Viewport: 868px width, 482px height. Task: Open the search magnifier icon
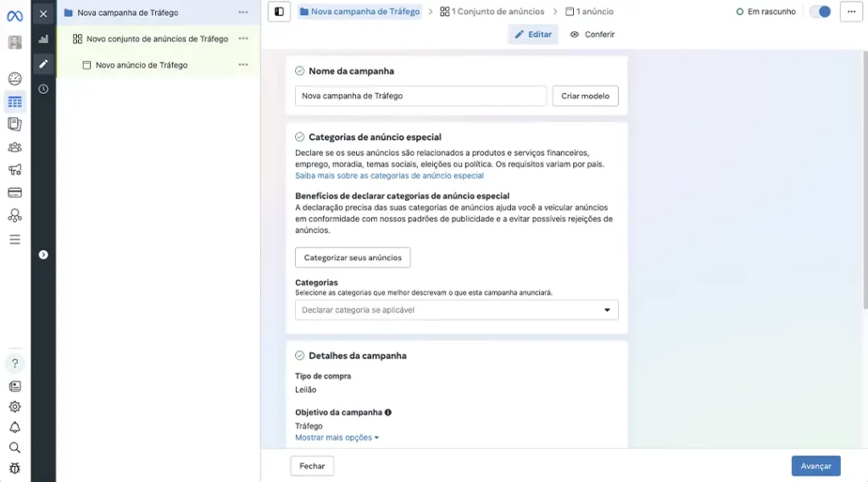pyautogui.click(x=14, y=447)
